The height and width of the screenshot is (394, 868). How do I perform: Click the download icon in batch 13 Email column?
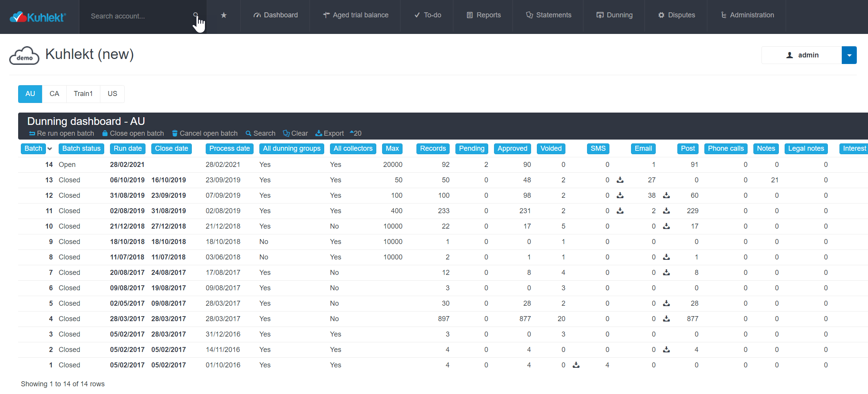[x=621, y=180]
